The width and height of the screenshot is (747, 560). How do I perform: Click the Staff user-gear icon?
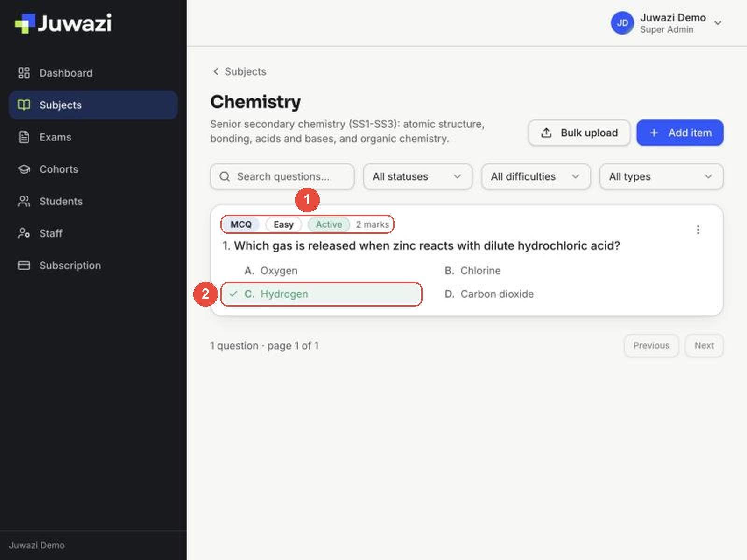pos(24,233)
